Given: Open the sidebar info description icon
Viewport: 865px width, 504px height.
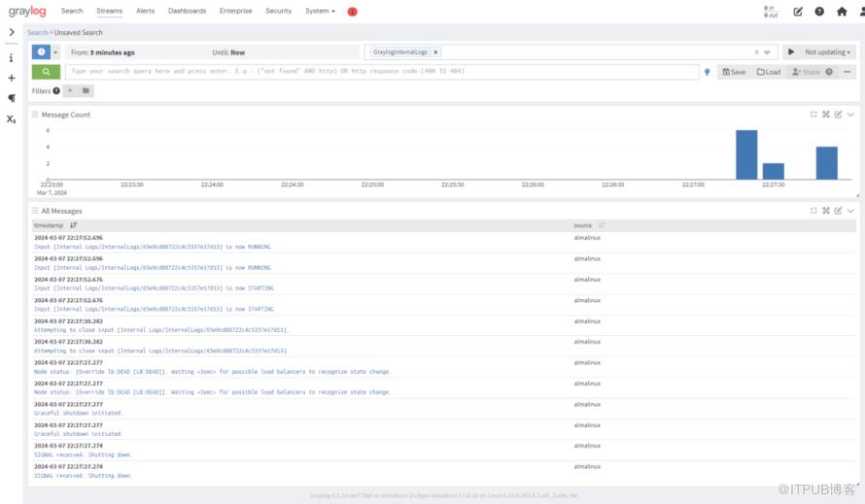Looking at the screenshot, I should [x=12, y=57].
